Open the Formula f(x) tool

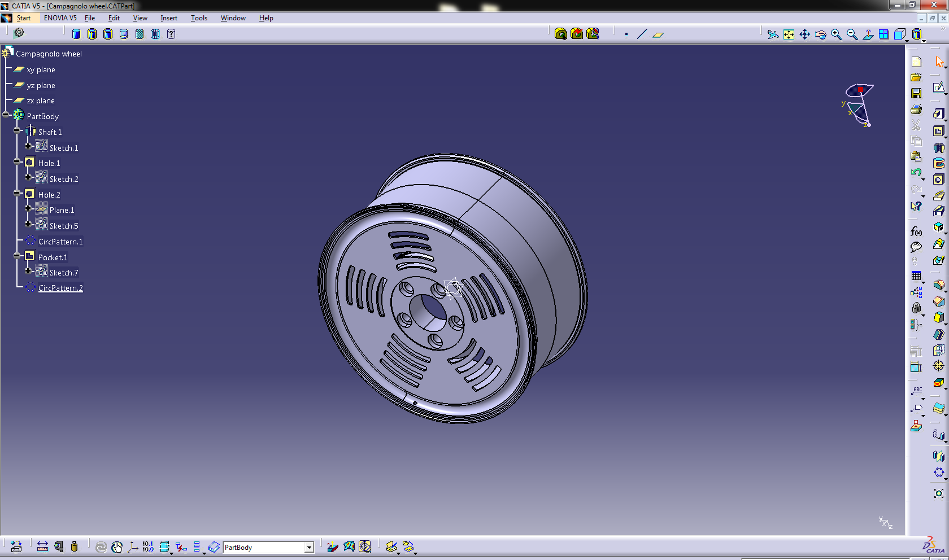pyautogui.click(x=916, y=231)
